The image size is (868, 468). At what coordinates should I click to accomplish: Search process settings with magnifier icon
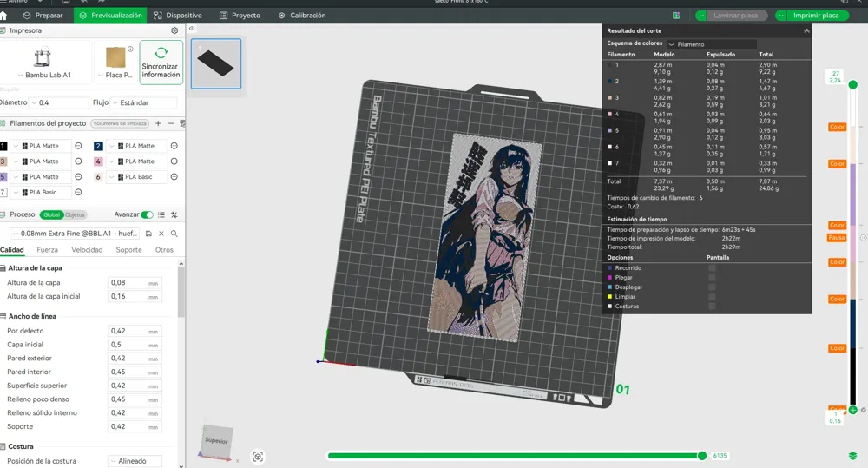tap(174, 234)
